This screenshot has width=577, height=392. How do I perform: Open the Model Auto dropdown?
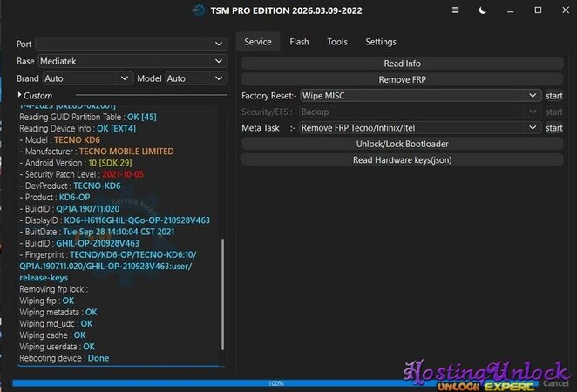coord(195,78)
